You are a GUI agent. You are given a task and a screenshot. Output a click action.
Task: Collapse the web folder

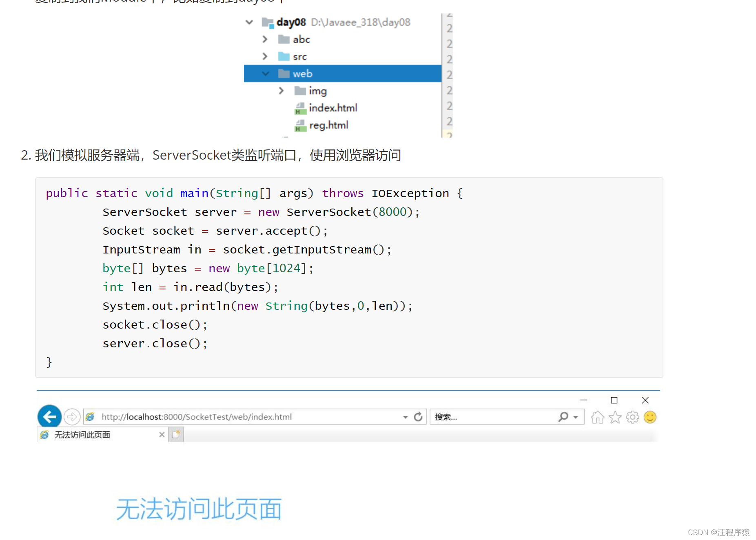pyautogui.click(x=266, y=73)
